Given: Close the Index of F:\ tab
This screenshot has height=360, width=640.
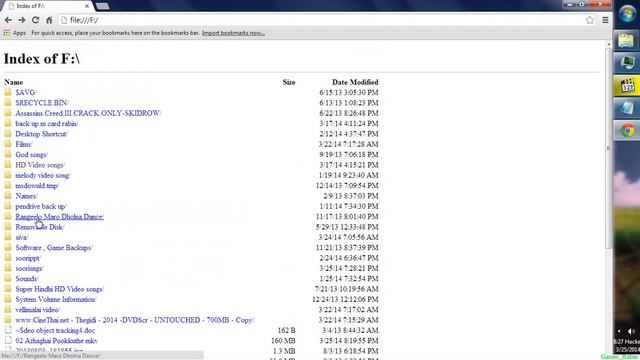Looking at the screenshot, I should coord(87,6).
